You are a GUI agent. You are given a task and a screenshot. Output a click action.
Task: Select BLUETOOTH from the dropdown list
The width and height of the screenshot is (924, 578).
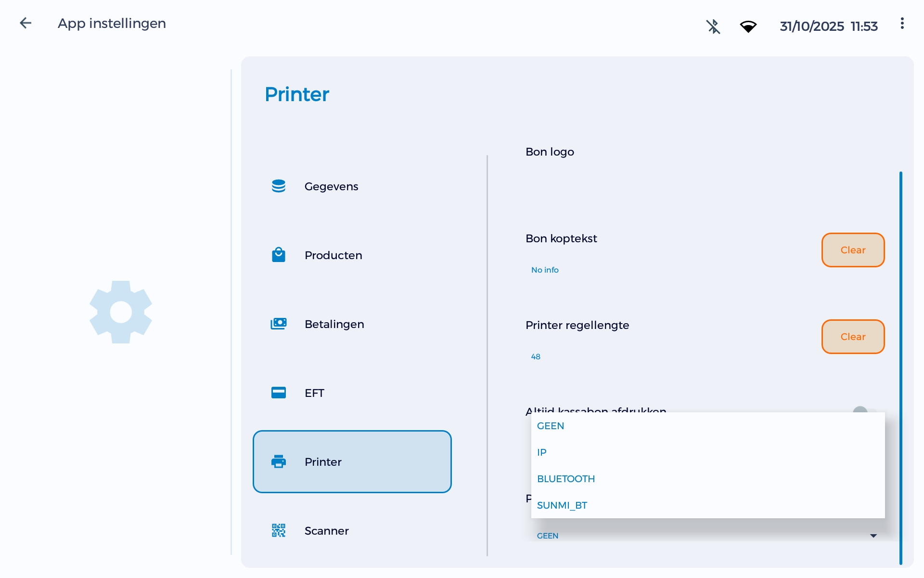[x=566, y=479]
